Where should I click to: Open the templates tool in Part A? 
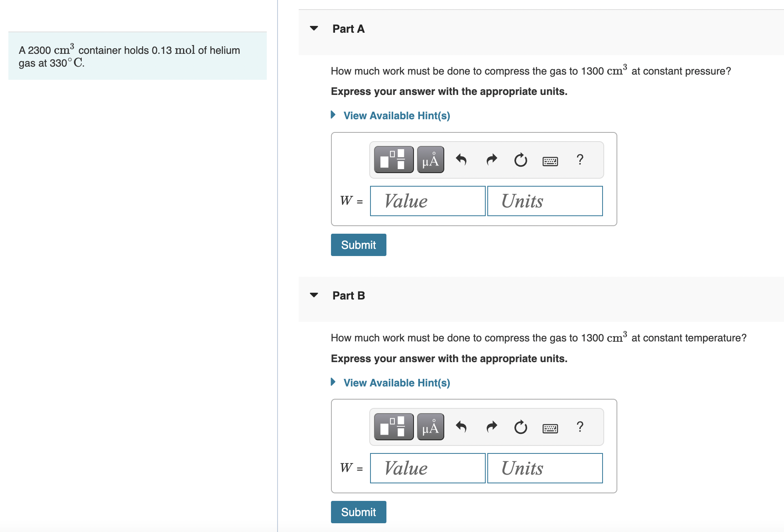coord(394,160)
